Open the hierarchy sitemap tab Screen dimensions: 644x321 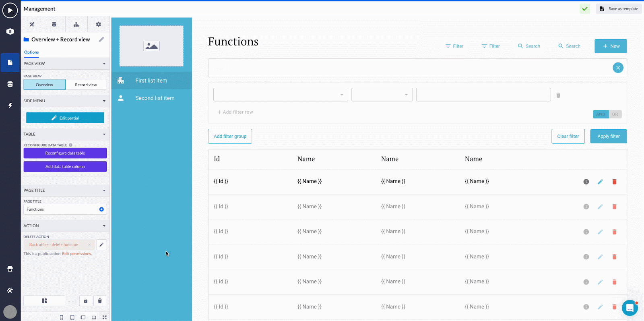(76, 24)
